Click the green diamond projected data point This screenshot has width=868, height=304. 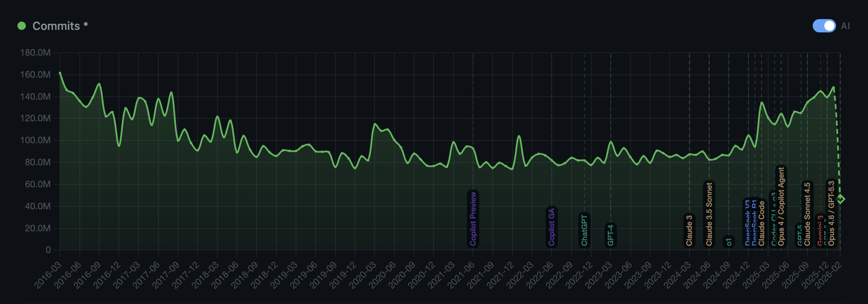point(840,199)
